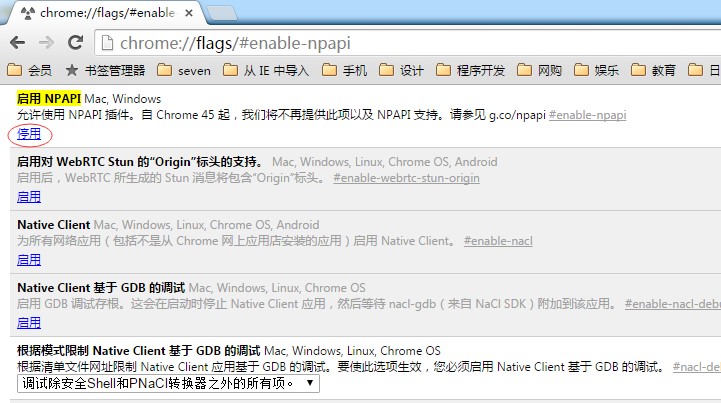
Task: Open the 设计 bookmark folder
Action: 401,70
